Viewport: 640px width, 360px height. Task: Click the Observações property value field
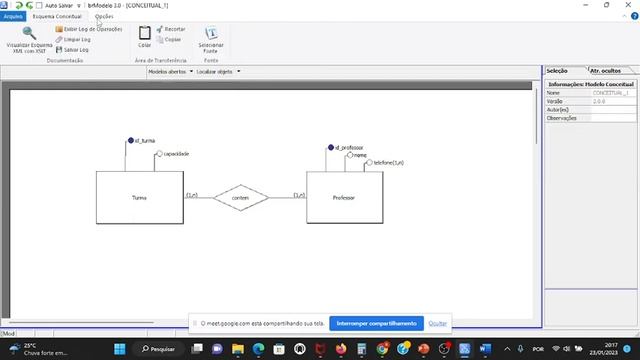pyautogui.click(x=613, y=118)
